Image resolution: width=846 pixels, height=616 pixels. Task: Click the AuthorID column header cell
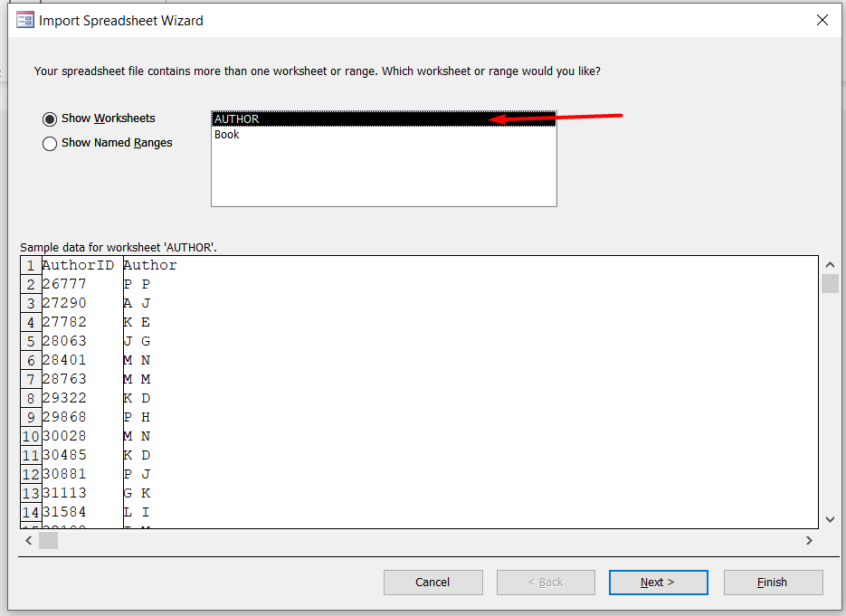pyautogui.click(x=79, y=265)
